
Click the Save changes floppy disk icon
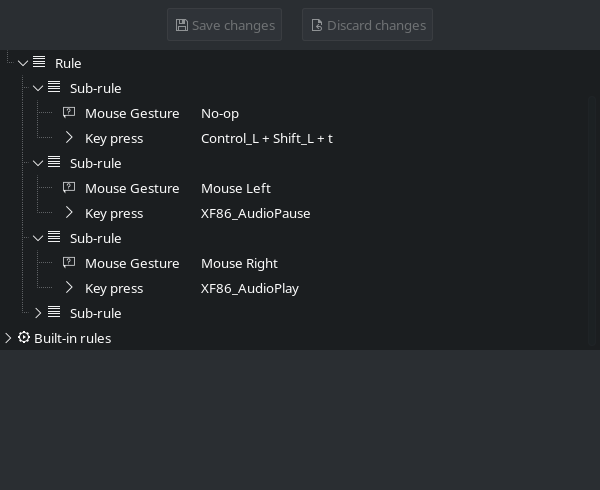[x=182, y=25]
